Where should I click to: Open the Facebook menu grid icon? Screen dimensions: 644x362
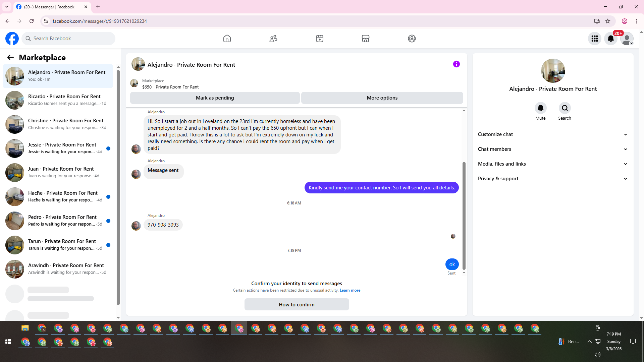tap(595, 39)
